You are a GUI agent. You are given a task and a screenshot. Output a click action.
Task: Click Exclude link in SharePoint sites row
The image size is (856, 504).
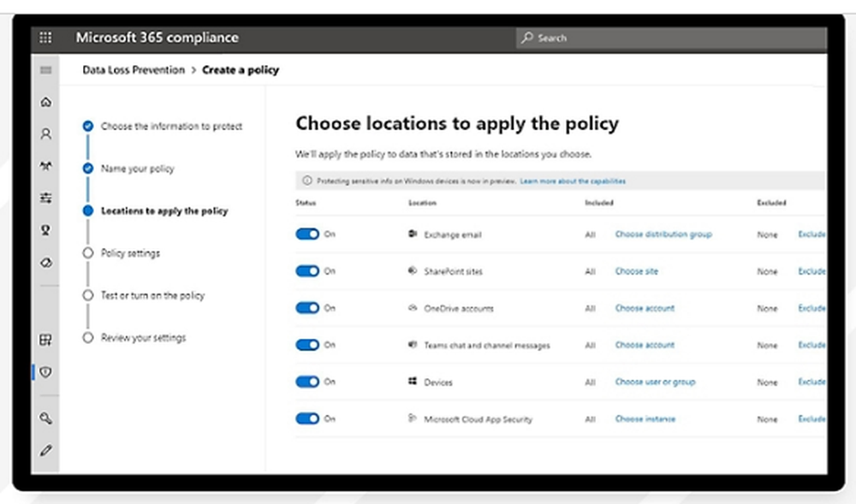point(811,271)
